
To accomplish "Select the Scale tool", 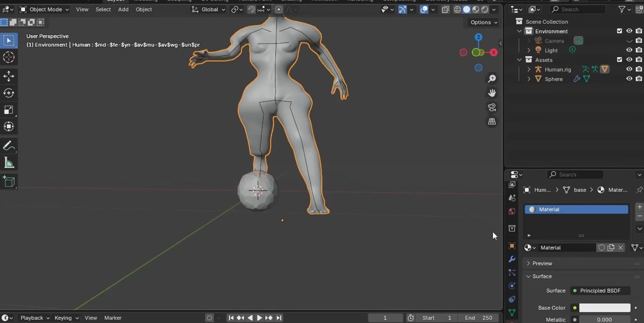I will point(9,110).
